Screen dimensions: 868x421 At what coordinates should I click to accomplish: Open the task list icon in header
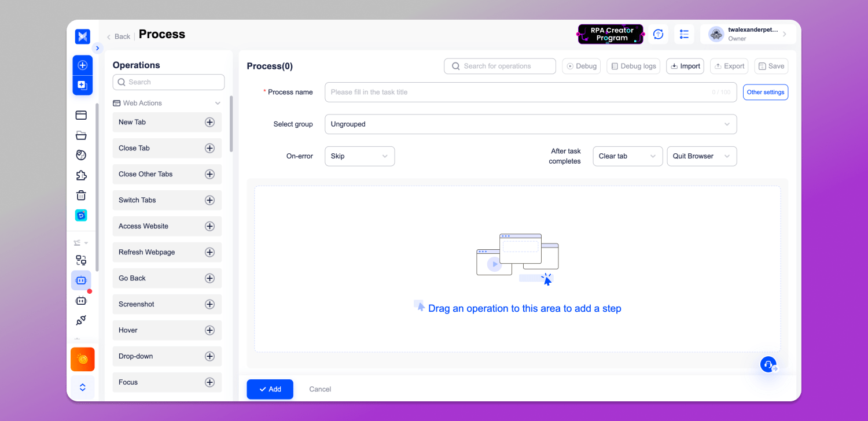[x=684, y=34]
